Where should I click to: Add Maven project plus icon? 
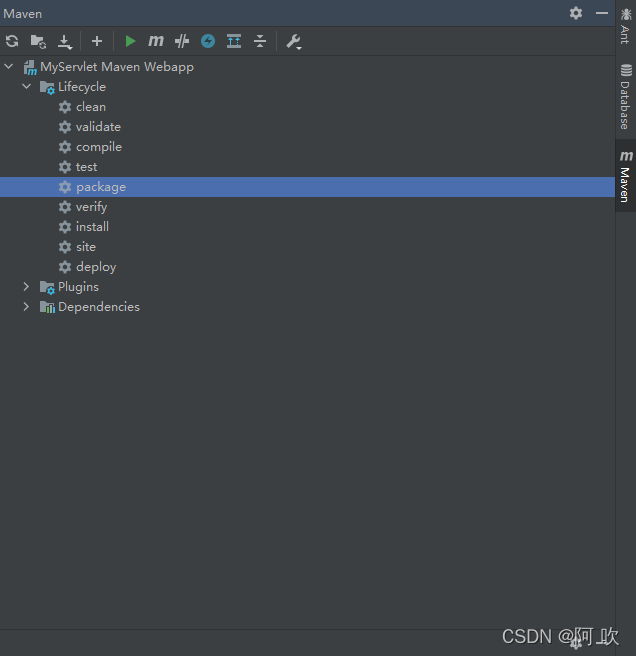97,41
